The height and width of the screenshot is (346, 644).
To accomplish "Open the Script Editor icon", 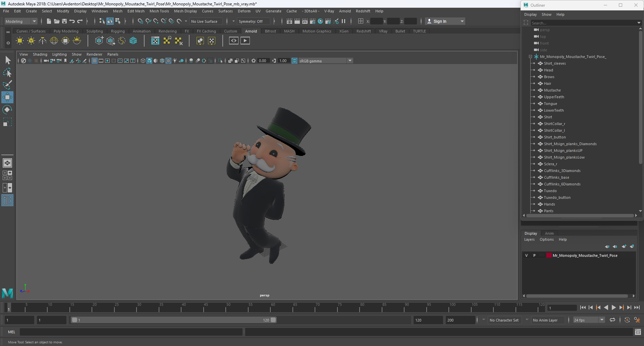I will [x=638, y=332].
